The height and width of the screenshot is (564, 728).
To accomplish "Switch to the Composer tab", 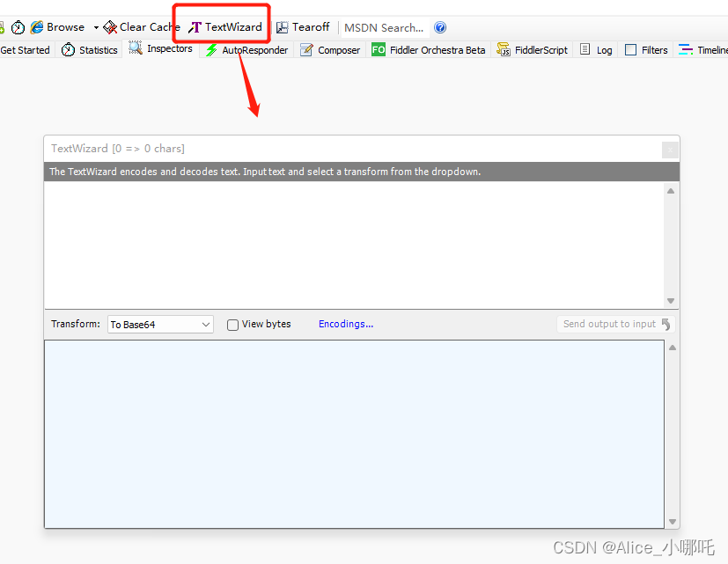I will tap(330, 50).
